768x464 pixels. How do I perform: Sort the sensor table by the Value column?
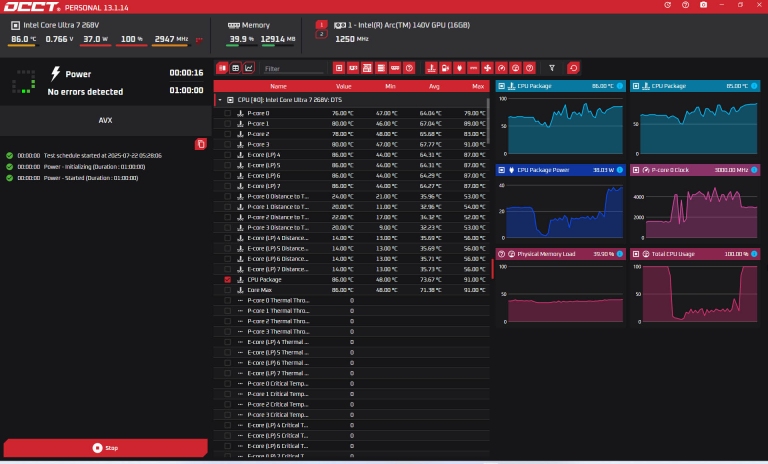click(343, 86)
